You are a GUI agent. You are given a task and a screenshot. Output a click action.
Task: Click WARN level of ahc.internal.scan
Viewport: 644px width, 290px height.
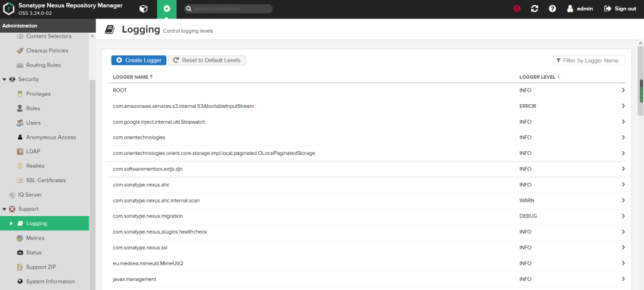pos(527,201)
